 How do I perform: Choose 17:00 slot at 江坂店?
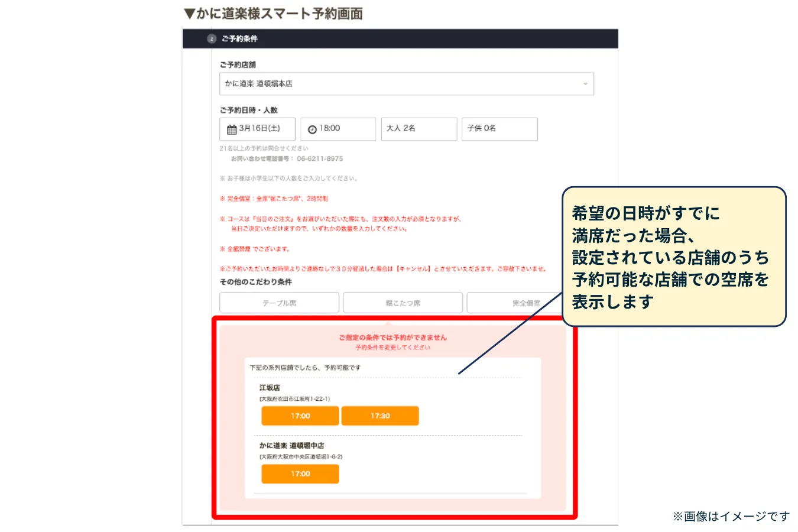(300, 416)
